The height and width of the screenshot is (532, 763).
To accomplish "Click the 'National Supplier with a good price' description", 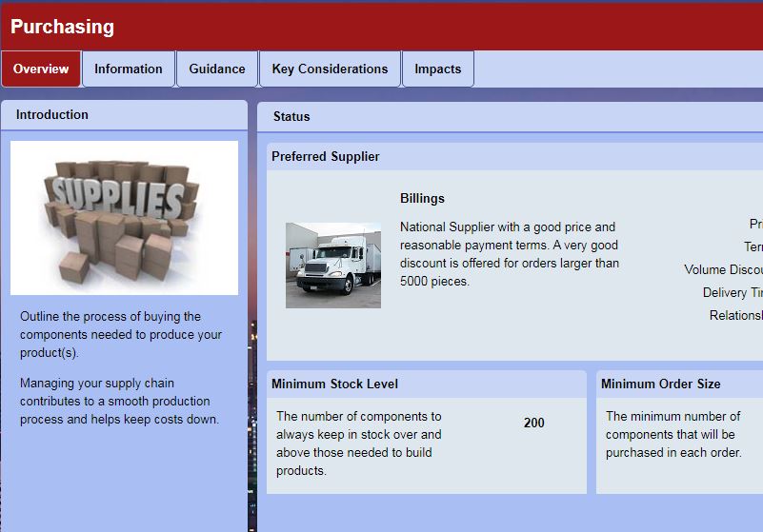I will pos(510,254).
